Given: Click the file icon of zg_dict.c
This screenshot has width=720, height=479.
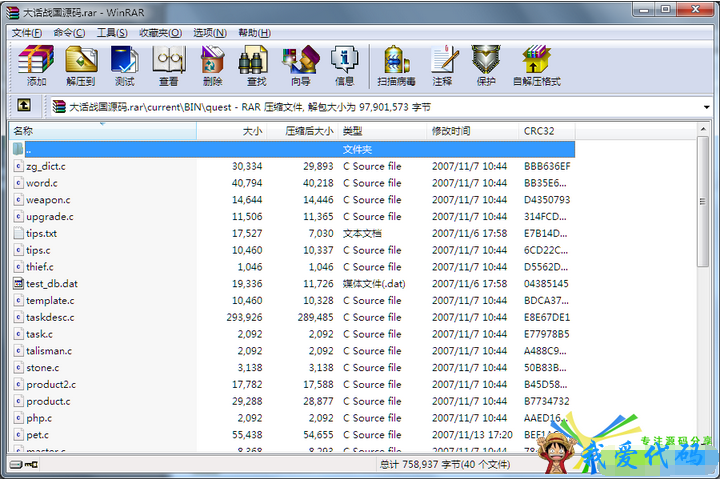Looking at the screenshot, I should click(x=18, y=166).
